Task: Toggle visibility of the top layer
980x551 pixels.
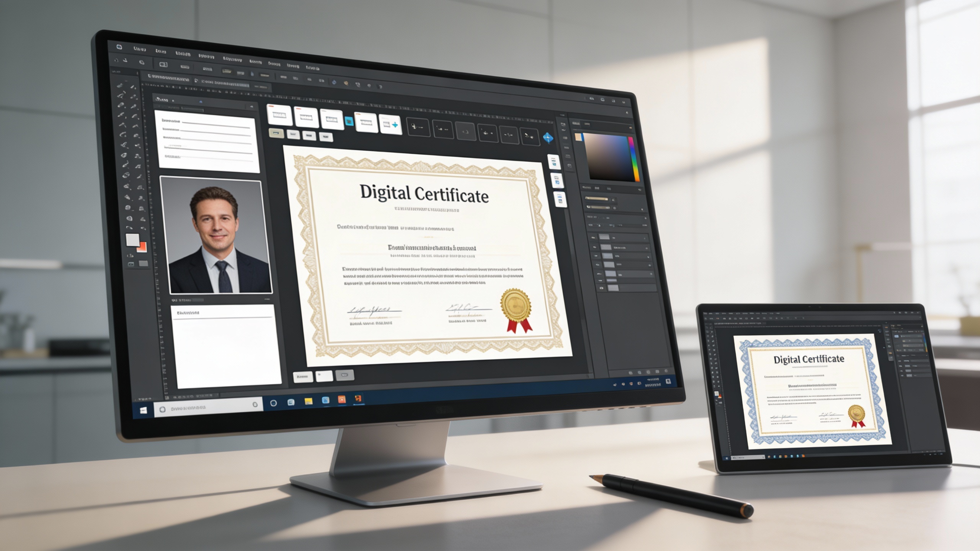Action: coord(593,237)
